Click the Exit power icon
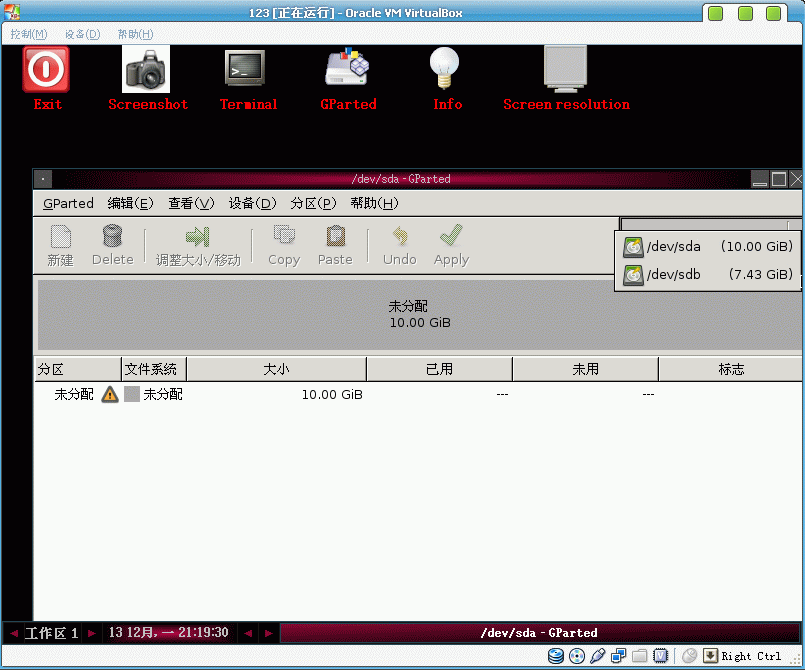 coord(46,69)
